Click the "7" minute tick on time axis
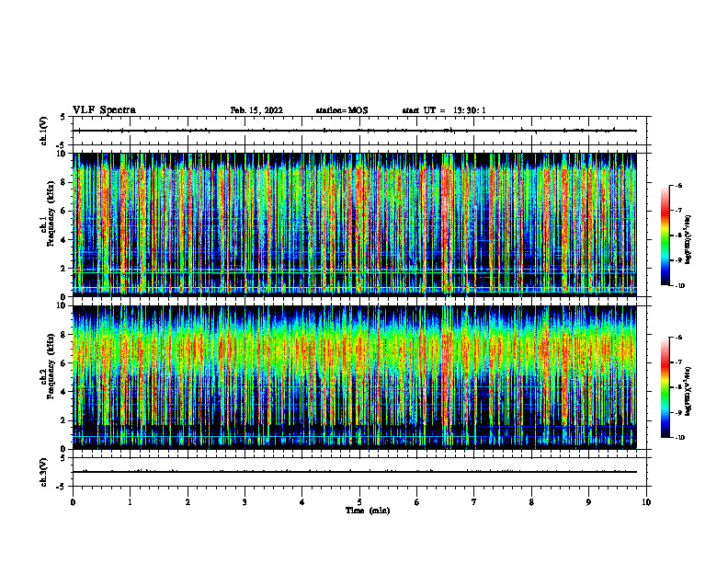The image size is (728, 563). coord(474,502)
